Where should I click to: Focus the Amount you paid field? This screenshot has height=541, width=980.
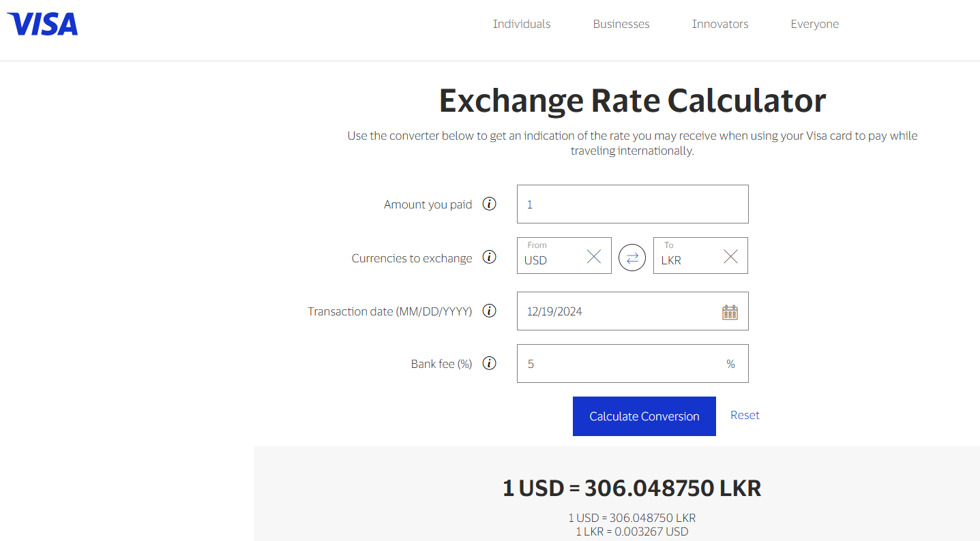pyautogui.click(x=633, y=204)
